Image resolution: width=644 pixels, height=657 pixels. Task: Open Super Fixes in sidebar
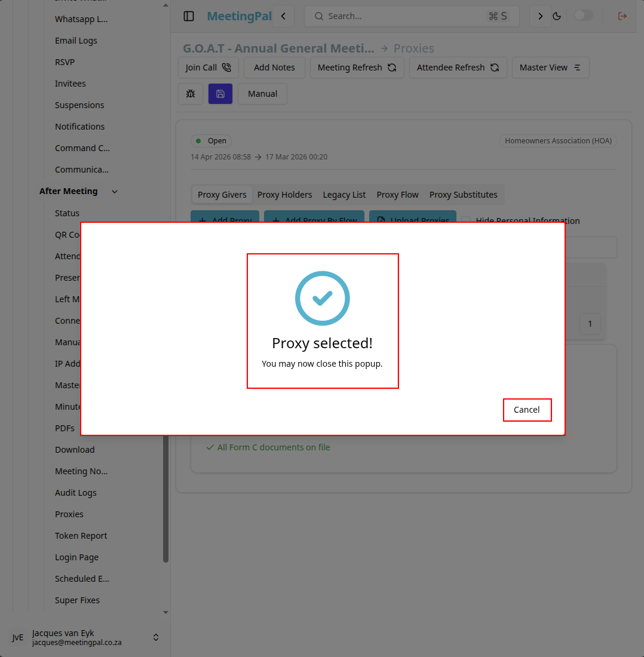pyautogui.click(x=77, y=600)
